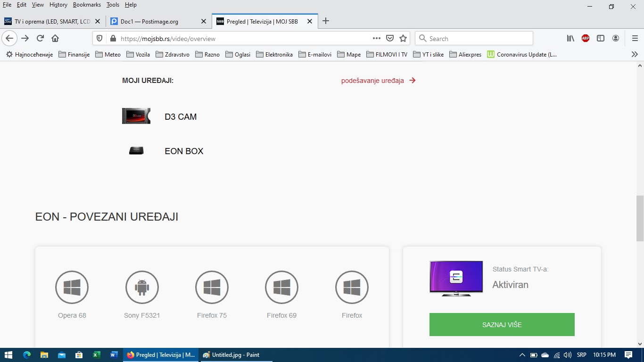The image size is (644, 362).
Task: Open the volume control in tray
Action: click(x=568, y=355)
